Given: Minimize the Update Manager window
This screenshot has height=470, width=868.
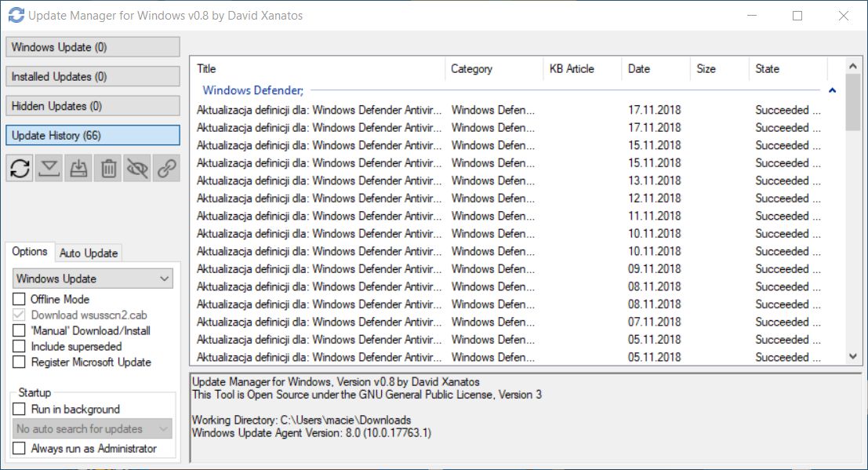Looking at the screenshot, I should 752,16.
